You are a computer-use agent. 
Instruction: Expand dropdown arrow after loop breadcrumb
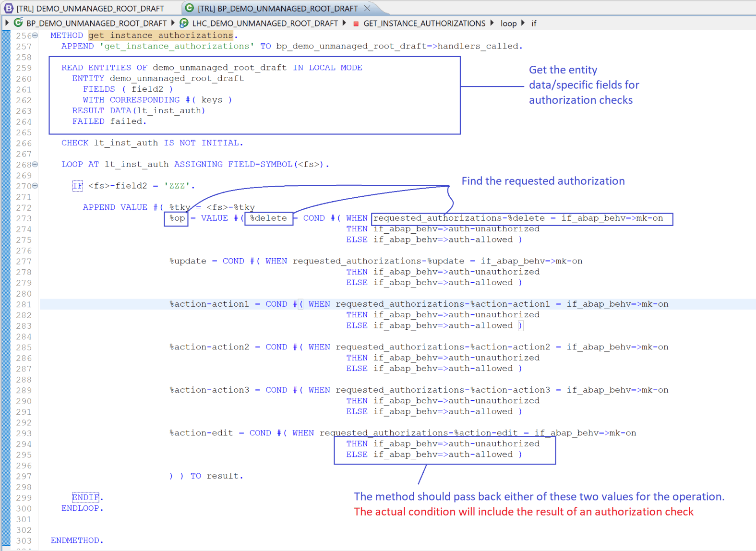(523, 23)
